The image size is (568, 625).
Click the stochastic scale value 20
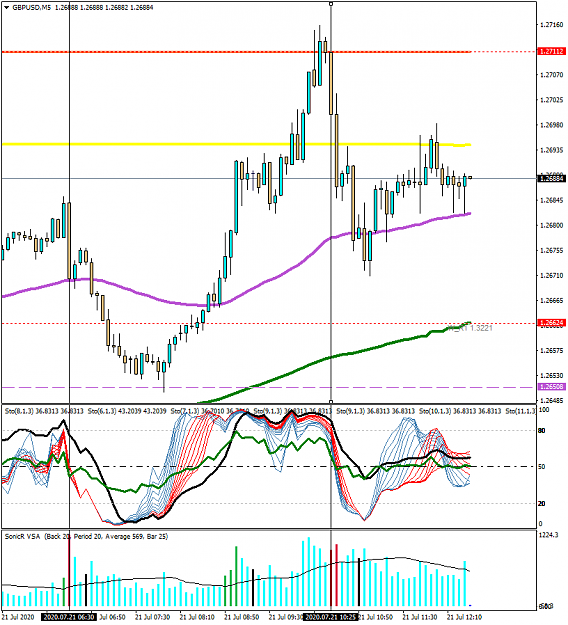point(542,503)
